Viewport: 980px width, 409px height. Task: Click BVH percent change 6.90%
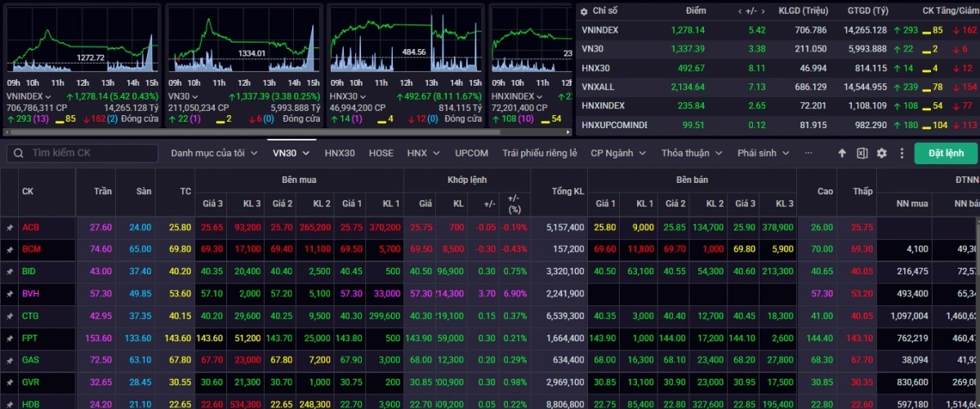point(516,293)
